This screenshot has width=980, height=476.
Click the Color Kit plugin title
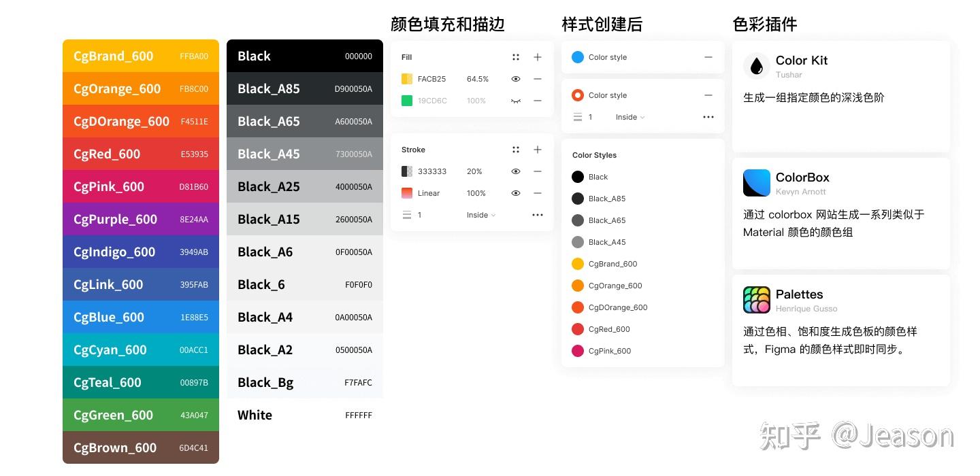pyautogui.click(x=802, y=61)
